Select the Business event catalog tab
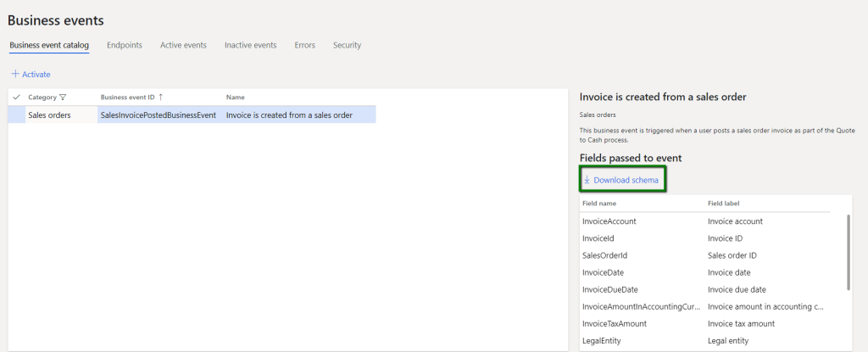868x352 pixels. pyautogui.click(x=49, y=45)
